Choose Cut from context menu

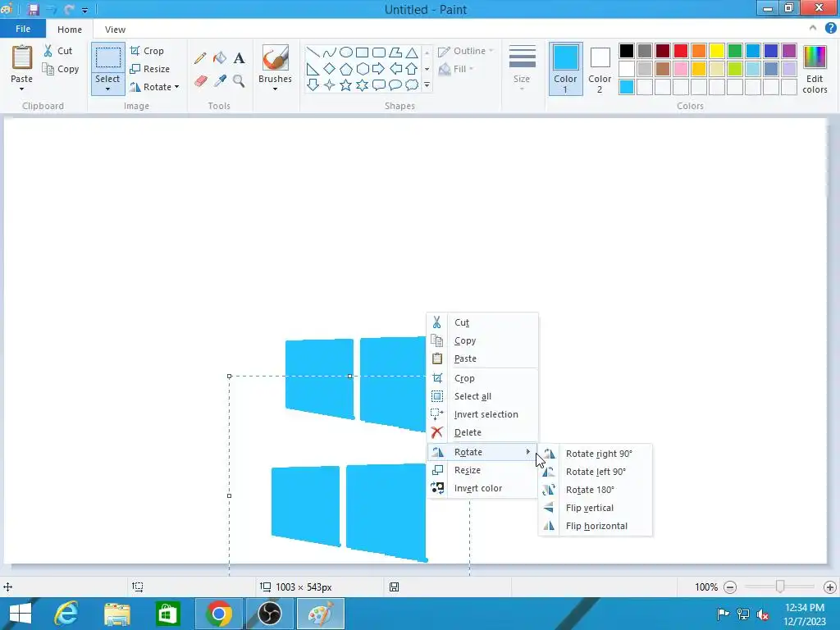[x=482, y=322]
